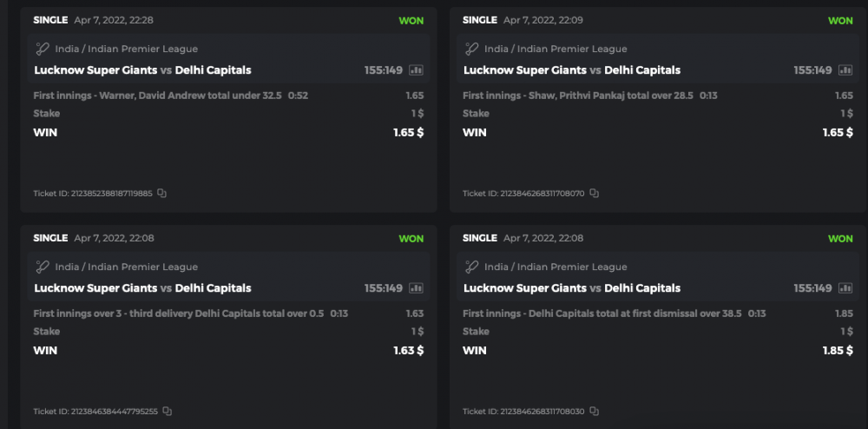Click India / Indian Premier League in first dismissal card
This screenshot has height=429, width=868.
click(x=556, y=267)
